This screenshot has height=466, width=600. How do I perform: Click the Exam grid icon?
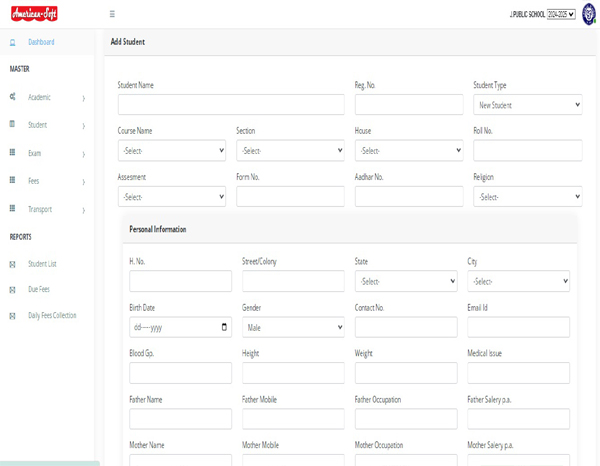click(12, 152)
